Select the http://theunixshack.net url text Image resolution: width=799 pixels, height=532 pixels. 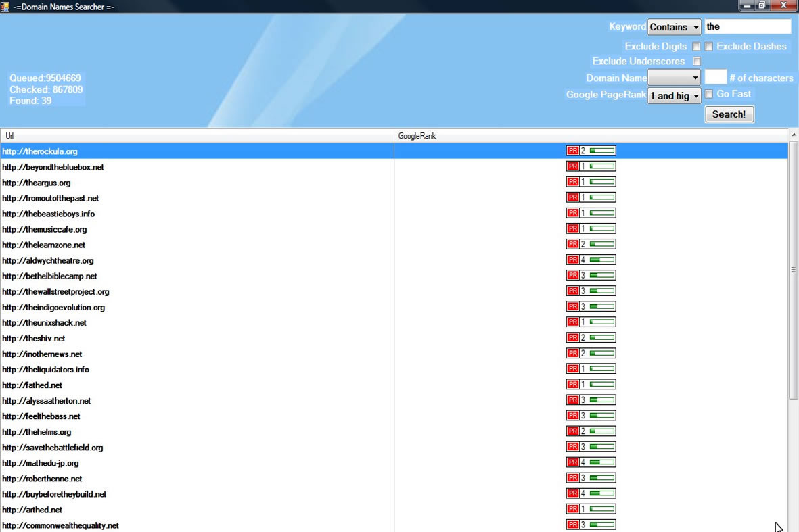point(45,322)
